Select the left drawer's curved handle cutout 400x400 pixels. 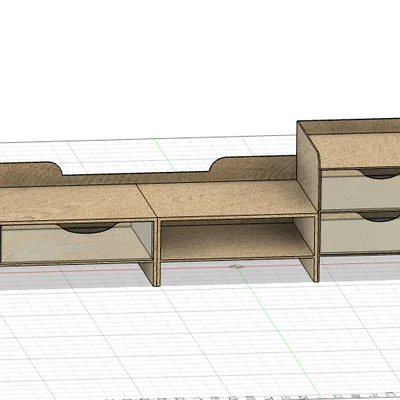[x=87, y=228]
